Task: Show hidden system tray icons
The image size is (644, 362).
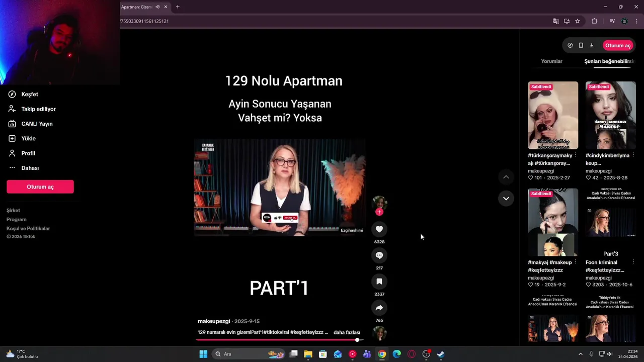Action: pos(580,354)
